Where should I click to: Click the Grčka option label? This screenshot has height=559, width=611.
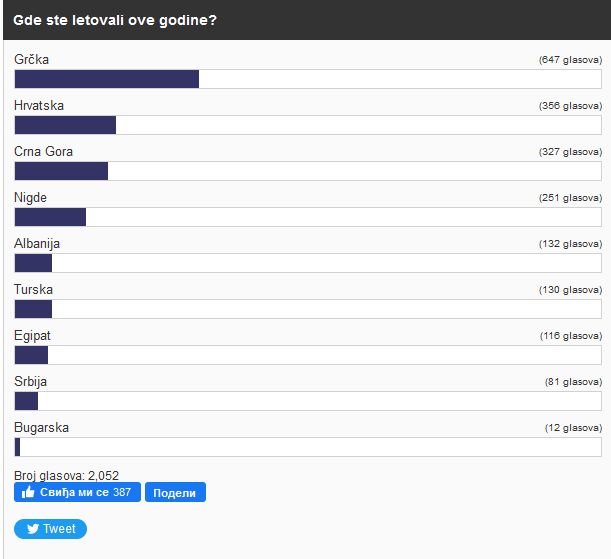31,60
